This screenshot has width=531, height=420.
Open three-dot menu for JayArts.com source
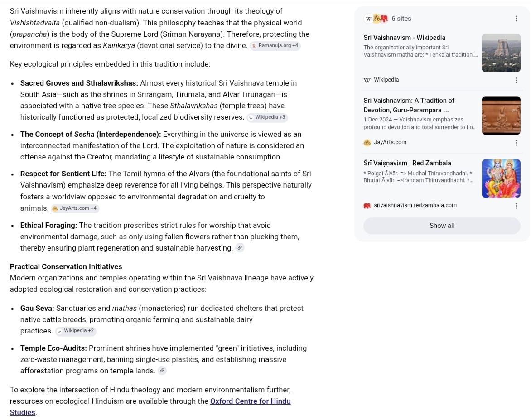pos(516,143)
